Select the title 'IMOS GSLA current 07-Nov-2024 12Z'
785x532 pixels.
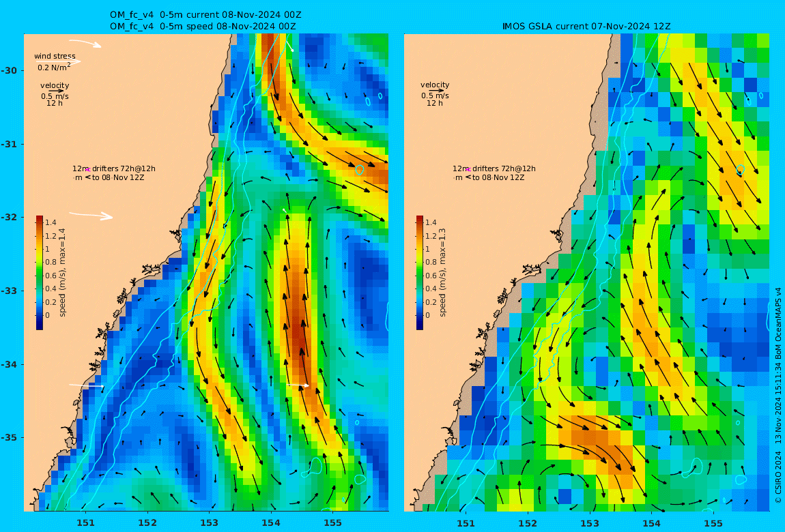[586, 26]
